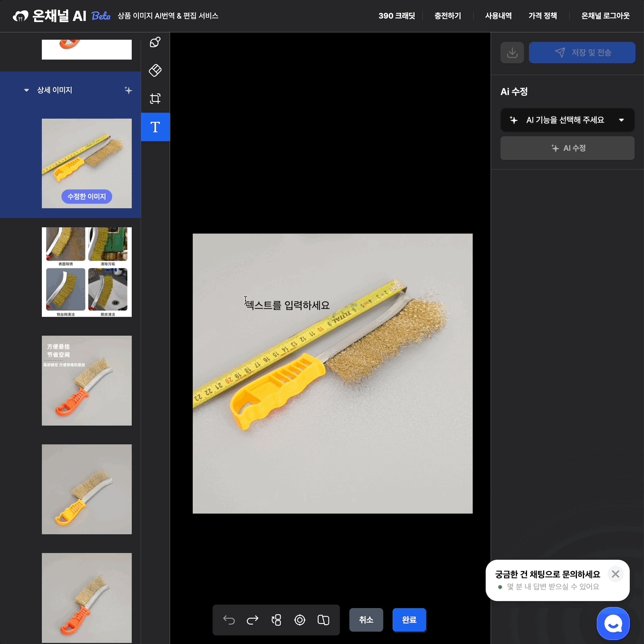The height and width of the screenshot is (644, 644).
Task: Click the download icon button
Action: (513, 53)
